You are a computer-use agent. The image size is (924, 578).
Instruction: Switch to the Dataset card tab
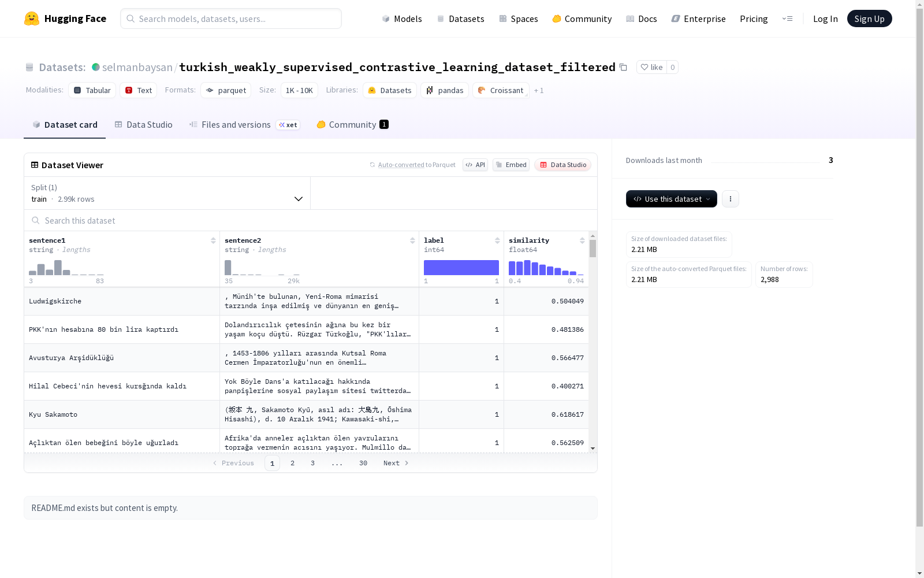(65, 125)
